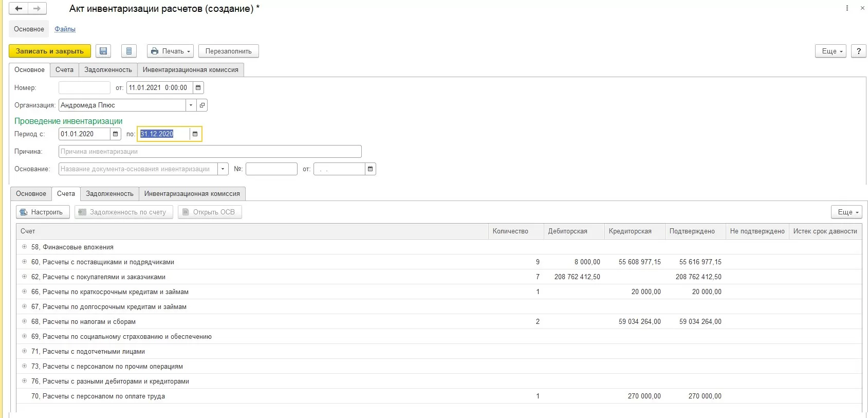Screen dimensions: 868x418
Task: Sort by the Дебиторская column header
Action: click(x=574, y=231)
